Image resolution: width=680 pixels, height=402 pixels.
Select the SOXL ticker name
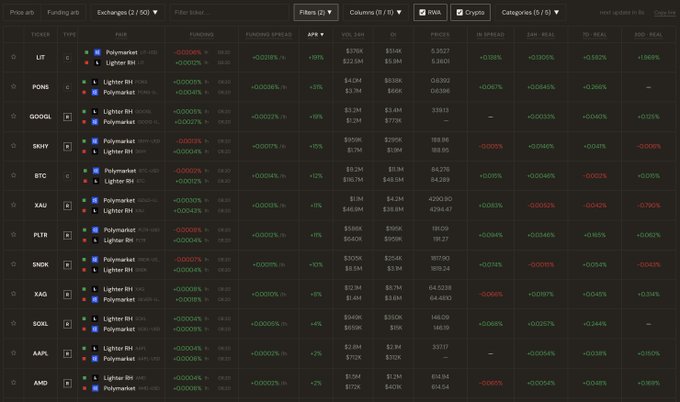40,324
